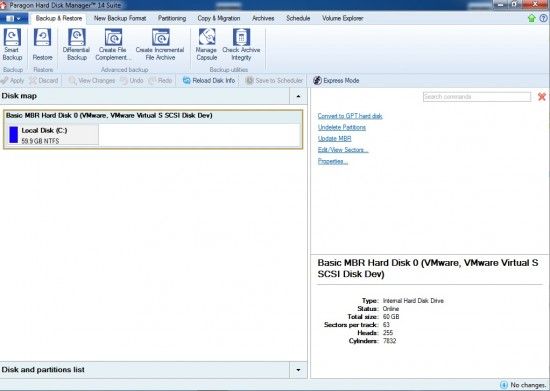550x391 pixels.
Task: Open the Partitioning tab
Action: pos(172,18)
